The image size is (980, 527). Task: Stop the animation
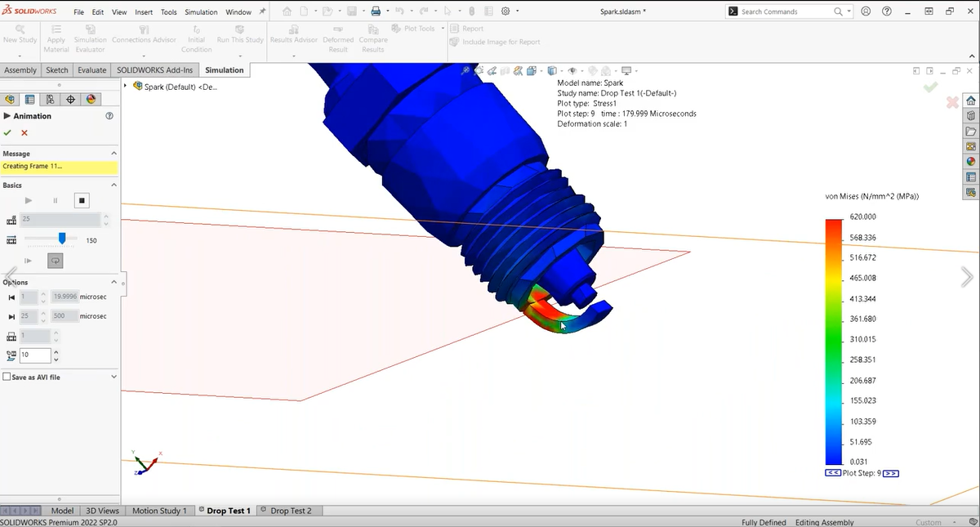(82, 200)
